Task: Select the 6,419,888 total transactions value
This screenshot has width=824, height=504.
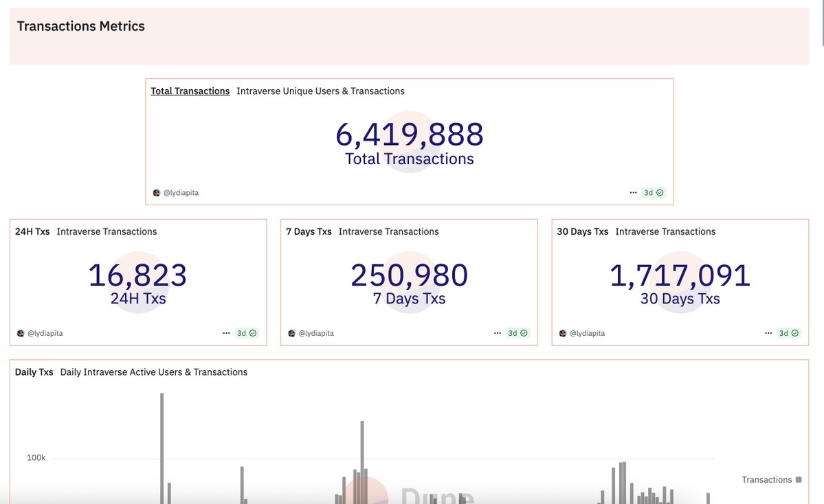Action: 410,135
